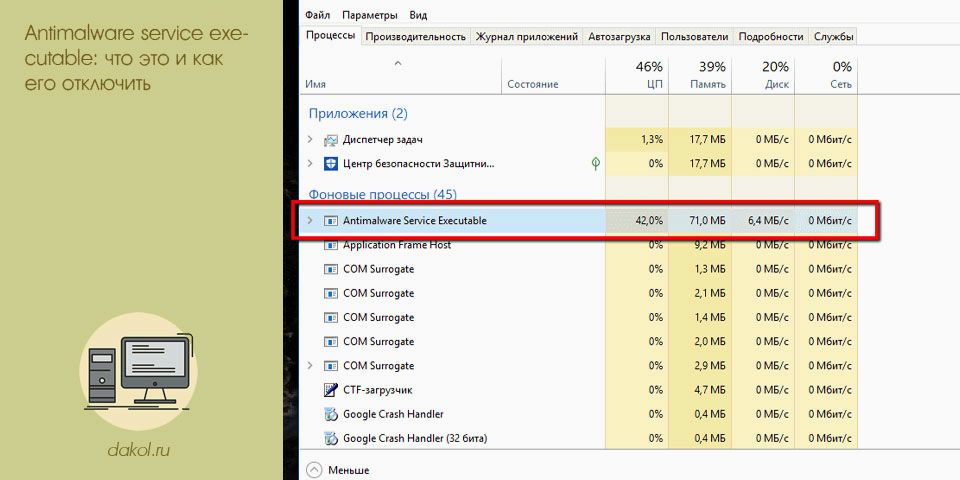This screenshot has height=480, width=960.
Task: Select the Диспетчер задач row name
Action: pos(383,140)
